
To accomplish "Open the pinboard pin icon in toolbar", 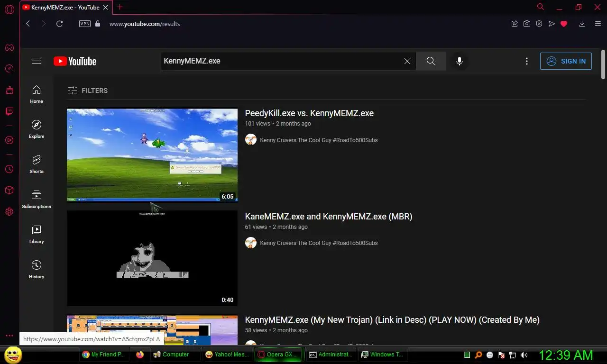I will click(515, 24).
